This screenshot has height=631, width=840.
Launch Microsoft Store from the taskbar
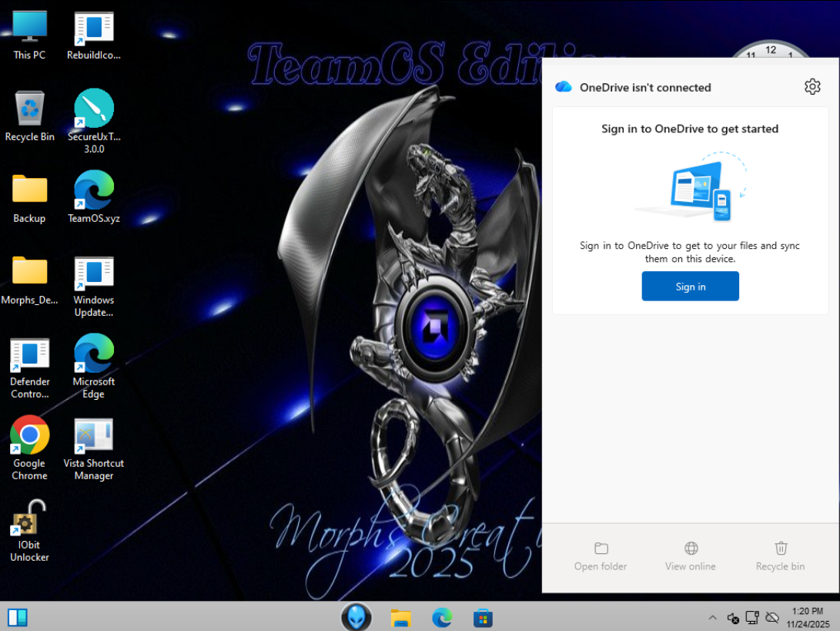(x=483, y=617)
